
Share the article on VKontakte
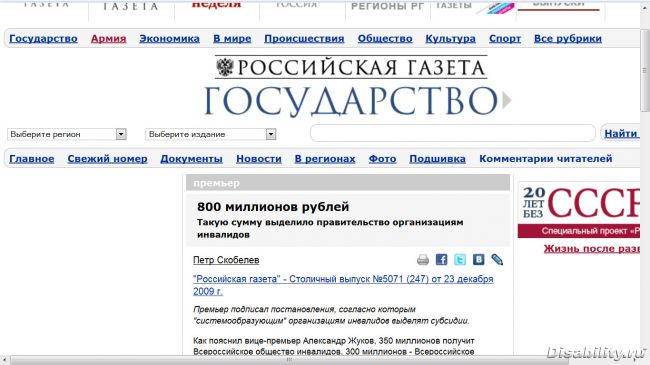coord(478,260)
